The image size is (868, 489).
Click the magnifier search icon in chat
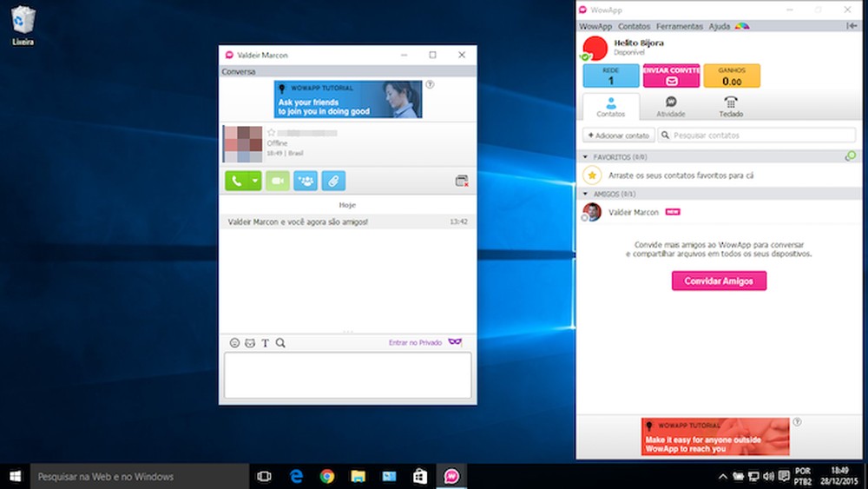pos(280,343)
